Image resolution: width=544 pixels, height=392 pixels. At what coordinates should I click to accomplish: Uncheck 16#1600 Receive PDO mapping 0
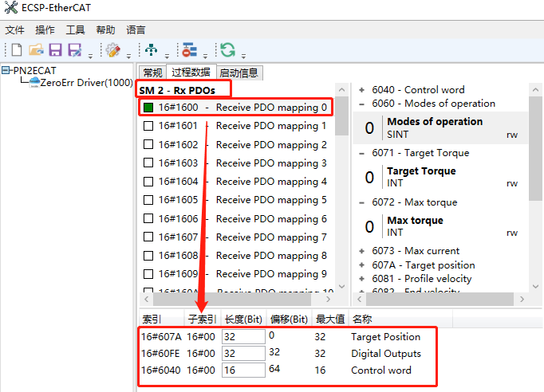(x=148, y=108)
